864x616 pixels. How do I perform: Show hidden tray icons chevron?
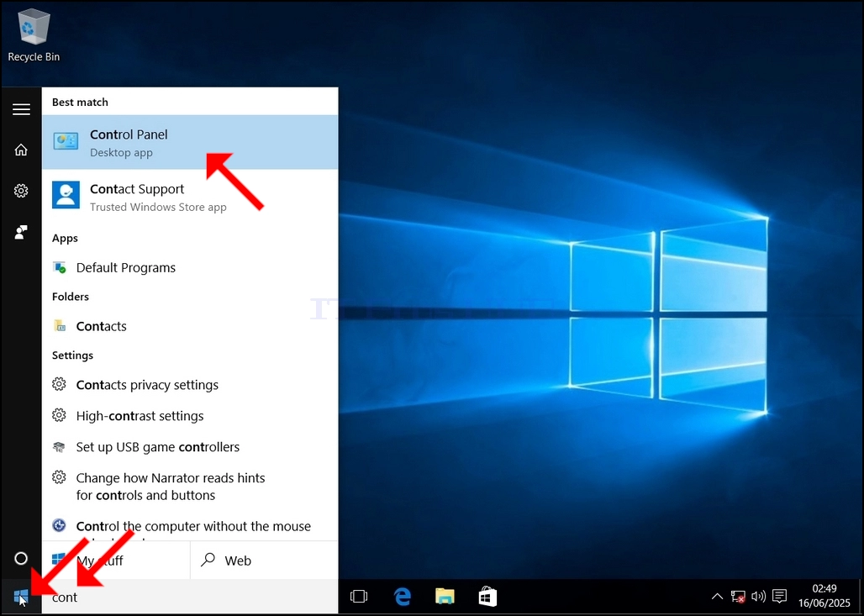click(717, 596)
